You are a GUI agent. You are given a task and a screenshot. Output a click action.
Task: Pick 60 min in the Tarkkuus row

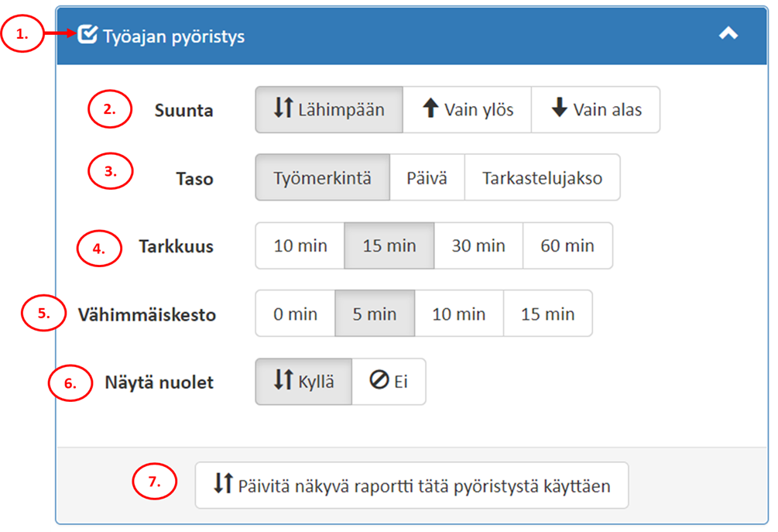[567, 246]
